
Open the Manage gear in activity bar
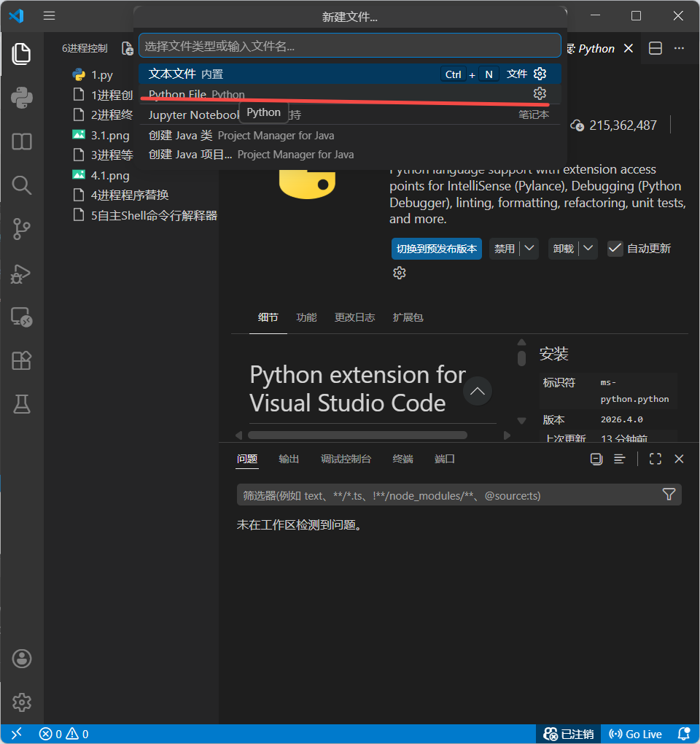(x=21, y=702)
